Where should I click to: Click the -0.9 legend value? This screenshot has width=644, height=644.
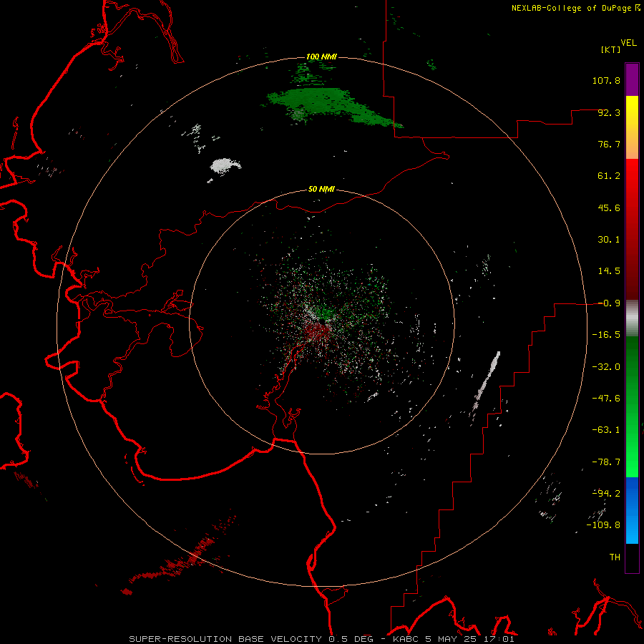point(609,303)
